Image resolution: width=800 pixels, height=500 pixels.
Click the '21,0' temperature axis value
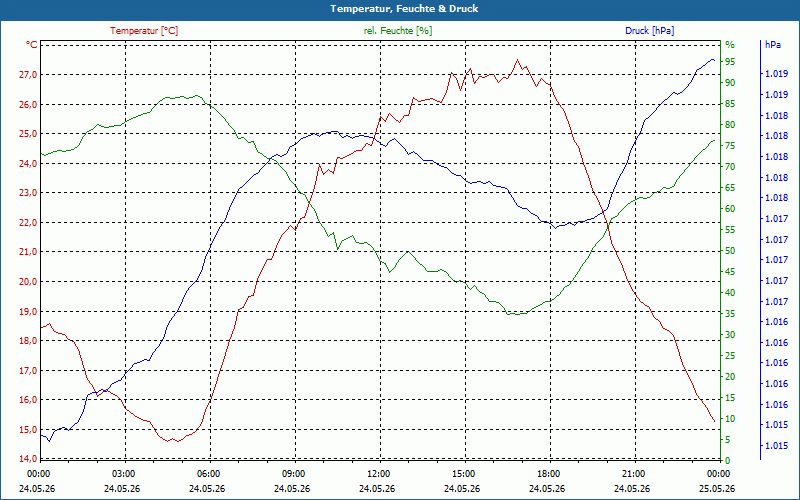pyautogui.click(x=29, y=252)
